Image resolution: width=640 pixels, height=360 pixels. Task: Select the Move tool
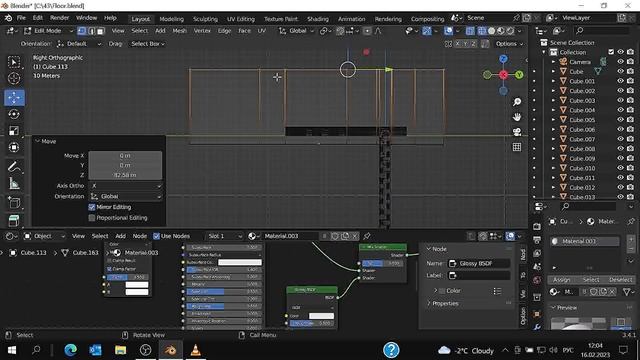click(x=14, y=98)
